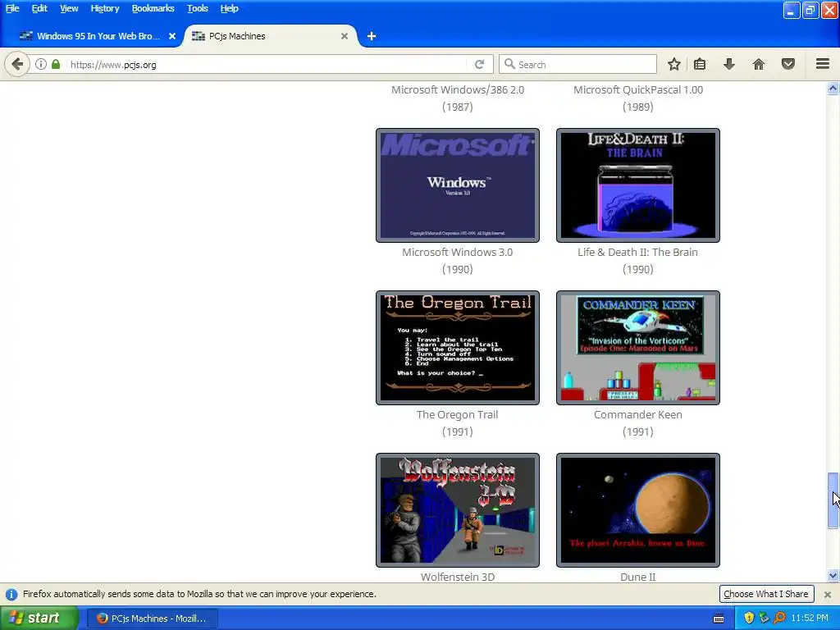Open the Edit menu
This screenshot has width=840, height=630.
[x=39, y=8]
